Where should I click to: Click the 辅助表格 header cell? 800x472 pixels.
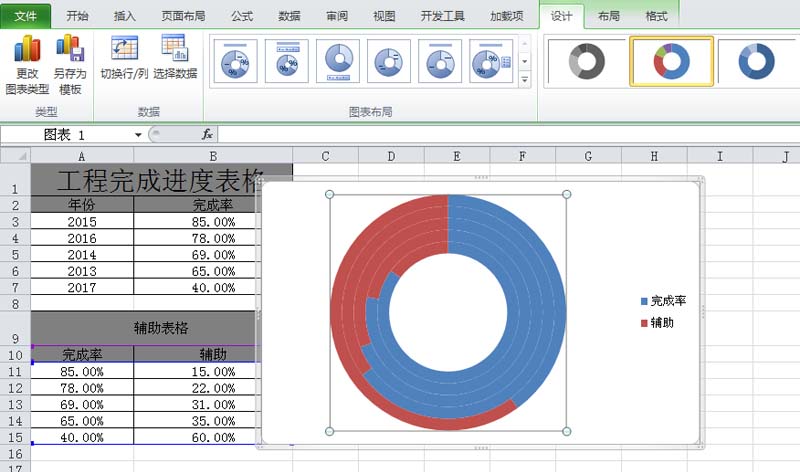click(146, 328)
